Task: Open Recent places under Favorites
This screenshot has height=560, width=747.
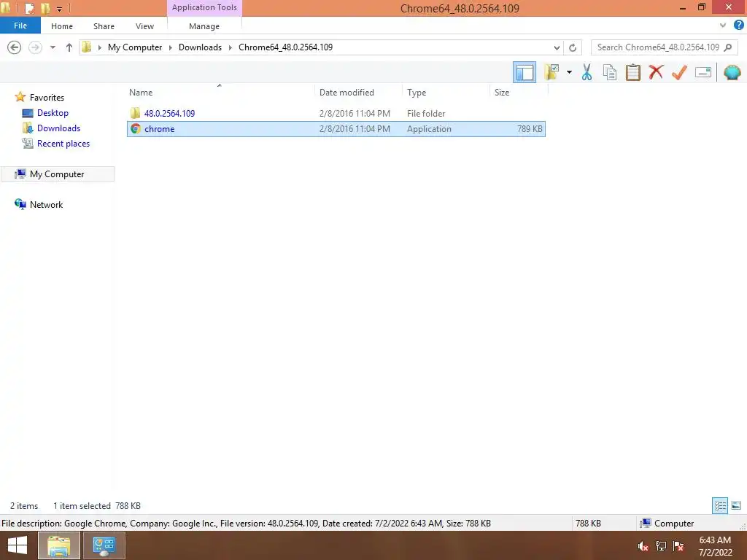Action: tap(63, 144)
